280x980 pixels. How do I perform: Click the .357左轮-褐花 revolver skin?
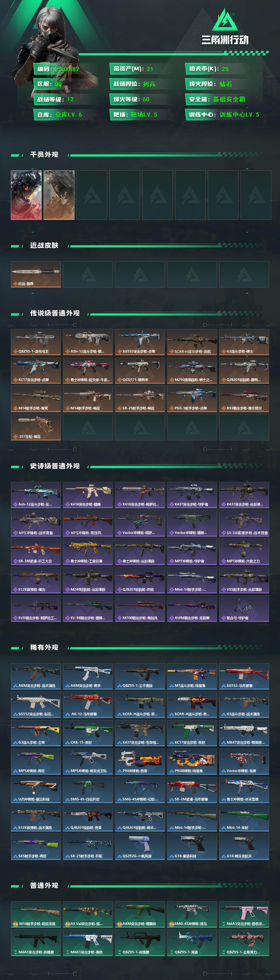36,427
